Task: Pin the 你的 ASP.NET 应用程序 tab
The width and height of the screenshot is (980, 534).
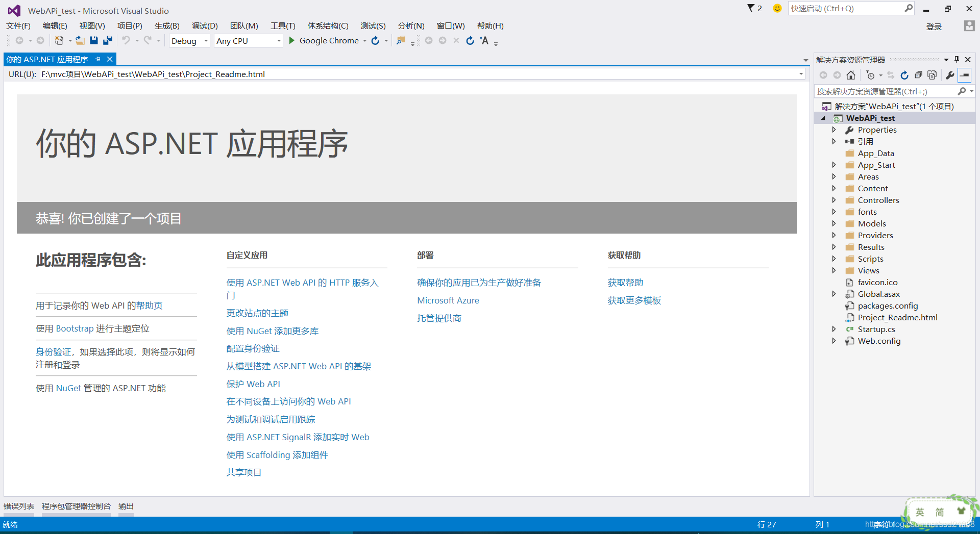Action: coord(98,59)
